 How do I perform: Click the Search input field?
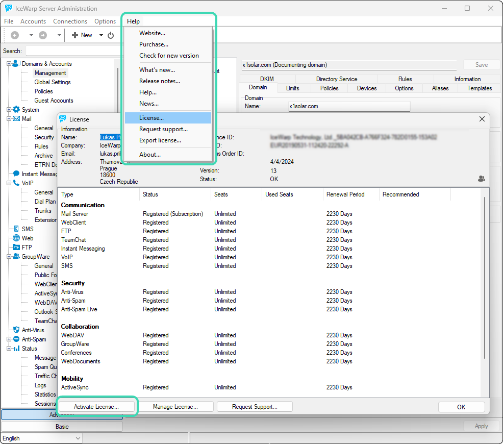coord(74,51)
